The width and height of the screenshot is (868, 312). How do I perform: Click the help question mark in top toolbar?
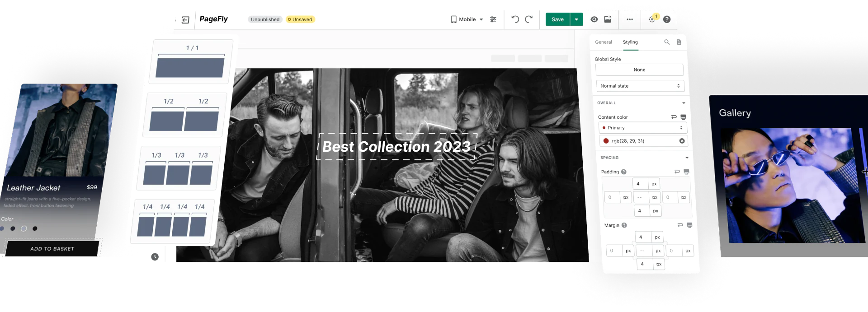click(667, 19)
